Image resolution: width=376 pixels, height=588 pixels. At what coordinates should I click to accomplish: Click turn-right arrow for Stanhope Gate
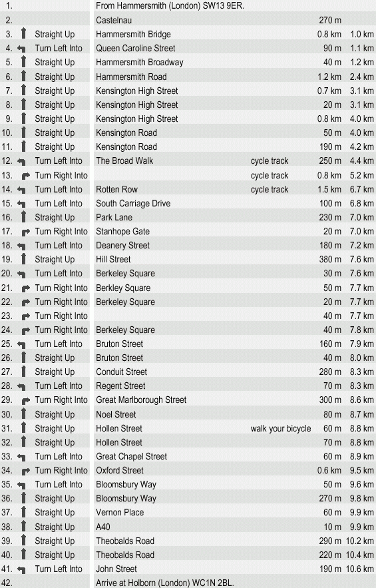(25, 232)
